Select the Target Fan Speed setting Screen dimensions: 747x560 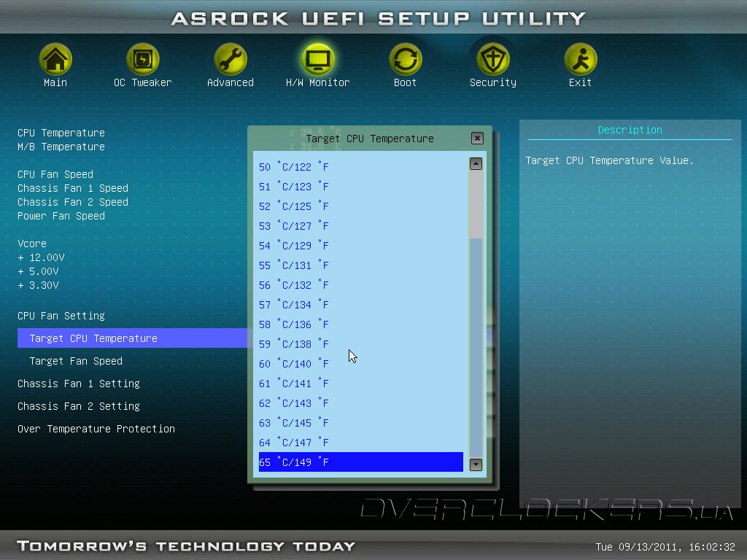click(x=76, y=361)
